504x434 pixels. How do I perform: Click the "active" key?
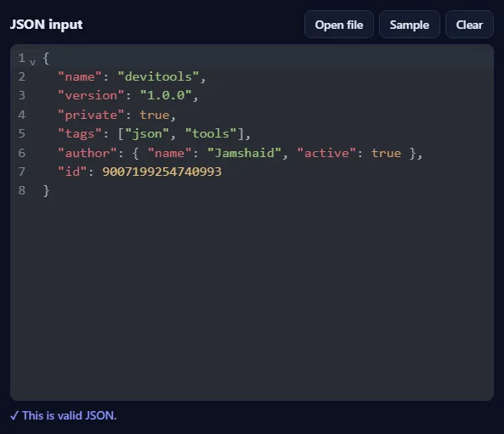pyautogui.click(x=326, y=153)
